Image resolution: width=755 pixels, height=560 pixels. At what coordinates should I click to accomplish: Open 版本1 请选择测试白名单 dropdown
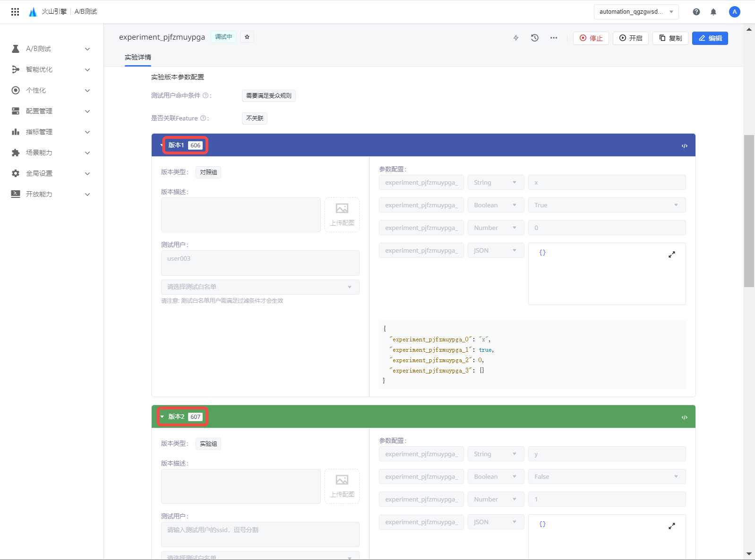coord(260,287)
